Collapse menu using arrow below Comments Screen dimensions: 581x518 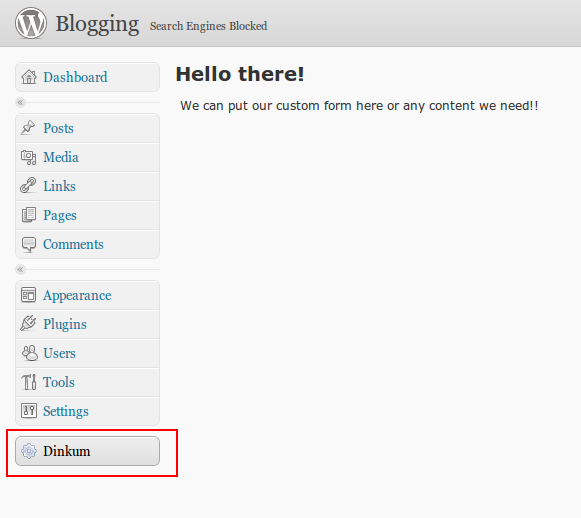pos(20,269)
